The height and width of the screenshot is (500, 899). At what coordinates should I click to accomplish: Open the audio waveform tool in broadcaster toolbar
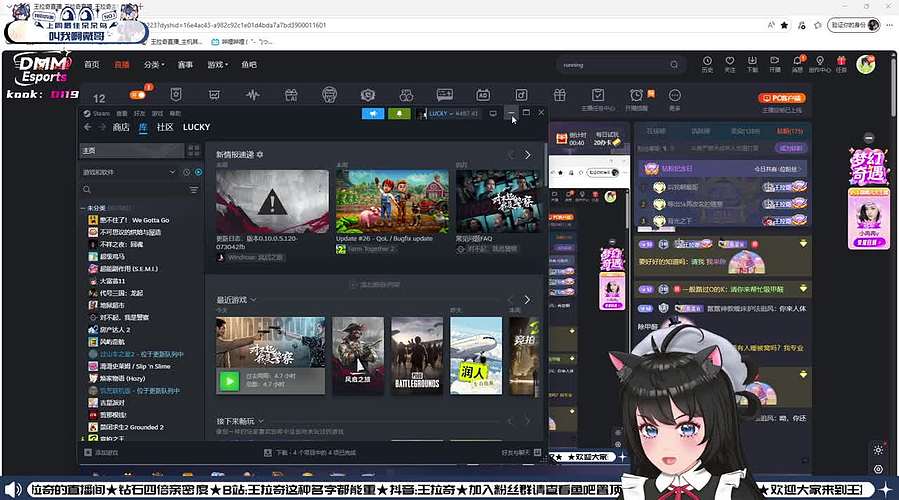[253, 95]
